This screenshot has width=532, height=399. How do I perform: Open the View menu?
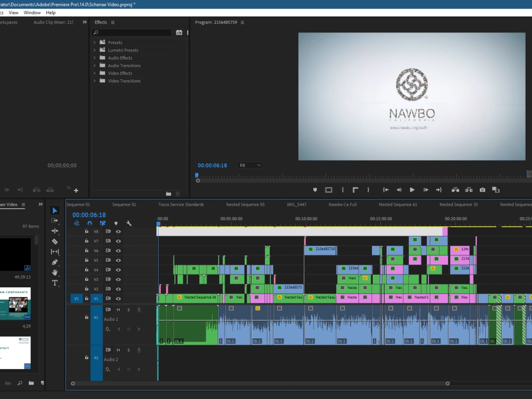click(14, 13)
